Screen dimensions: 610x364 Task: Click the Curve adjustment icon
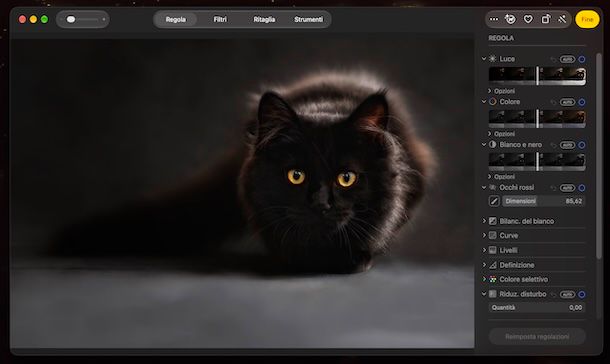point(493,235)
